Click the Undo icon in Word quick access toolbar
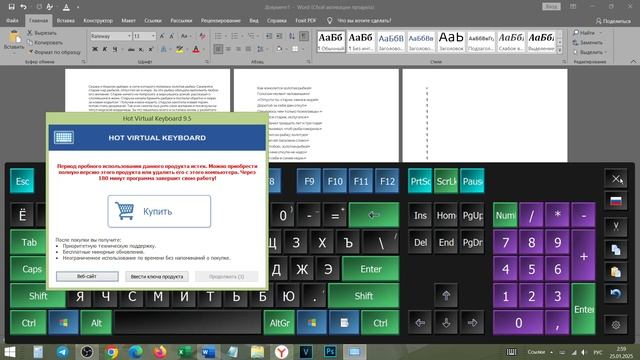 [24, 7]
